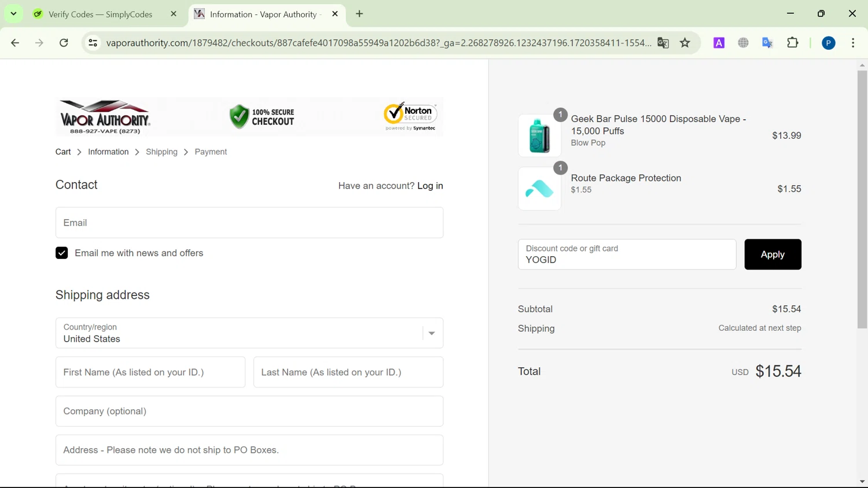Close the Information Vapor Authority tab
Viewport: 868px width, 488px height.
(335, 14)
